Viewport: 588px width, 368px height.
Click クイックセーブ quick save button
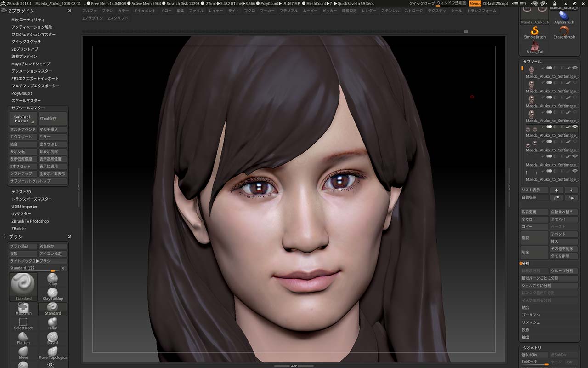click(x=422, y=4)
